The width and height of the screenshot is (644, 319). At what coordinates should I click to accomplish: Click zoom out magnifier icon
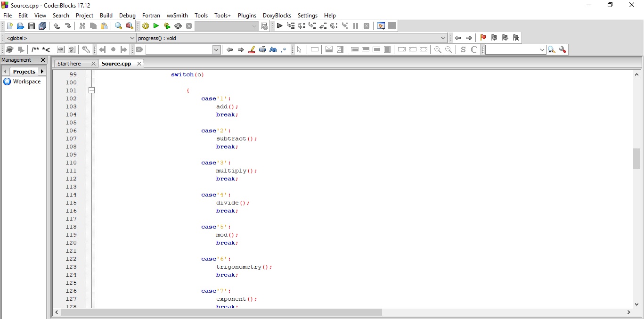pos(449,49)
